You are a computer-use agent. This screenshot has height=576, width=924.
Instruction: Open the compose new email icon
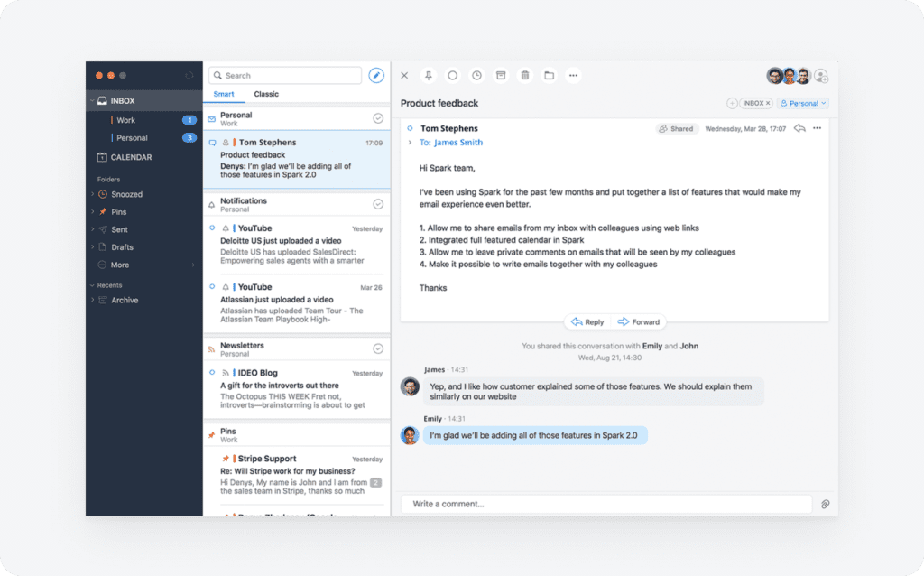pyautogui.click(x=376, y=76)
